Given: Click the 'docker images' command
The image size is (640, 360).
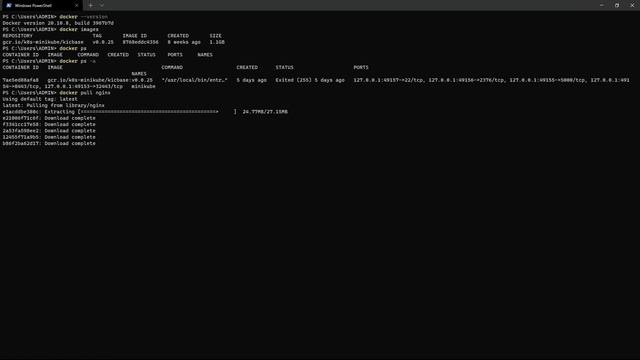Looking at the screenshot, I should [x=79, y=29].
